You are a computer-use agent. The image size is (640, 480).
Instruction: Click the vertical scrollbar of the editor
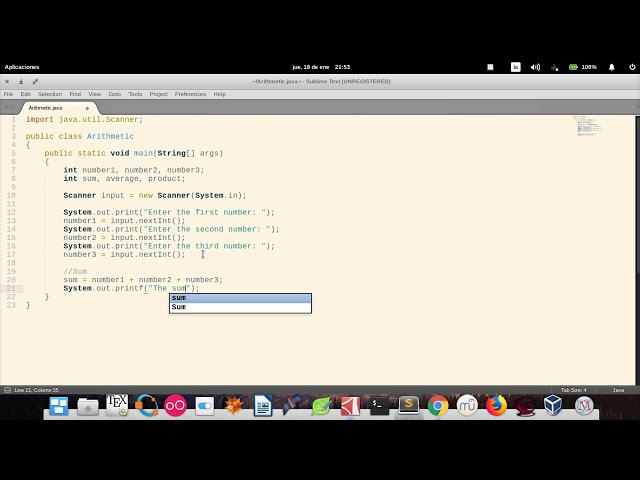638,195
